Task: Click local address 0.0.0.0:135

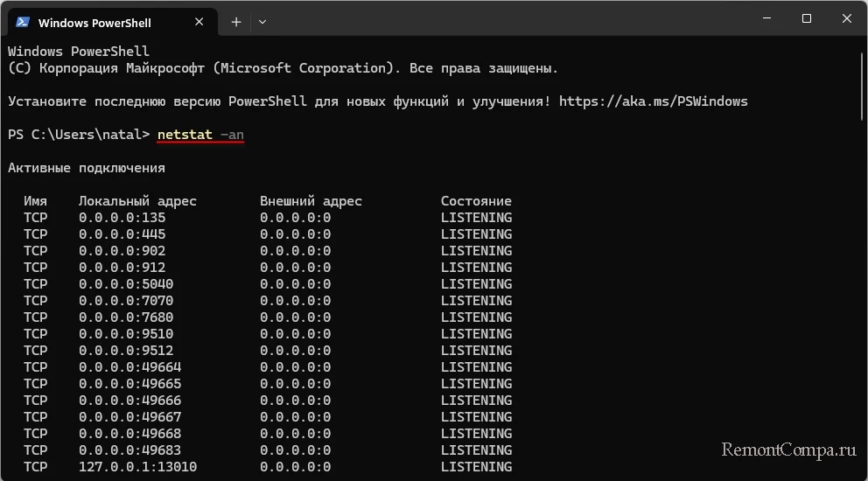Action: [x=122, y=218]
